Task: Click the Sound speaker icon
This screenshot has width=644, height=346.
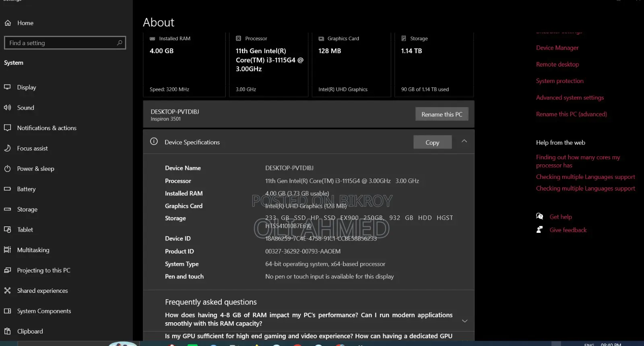Action: click(7, 108)
